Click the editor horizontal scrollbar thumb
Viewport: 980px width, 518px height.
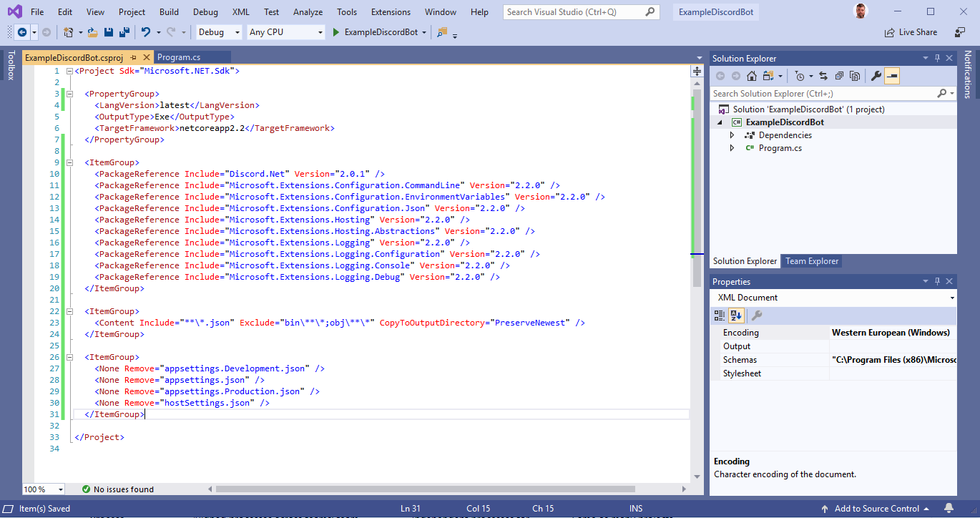coord(425,489)
